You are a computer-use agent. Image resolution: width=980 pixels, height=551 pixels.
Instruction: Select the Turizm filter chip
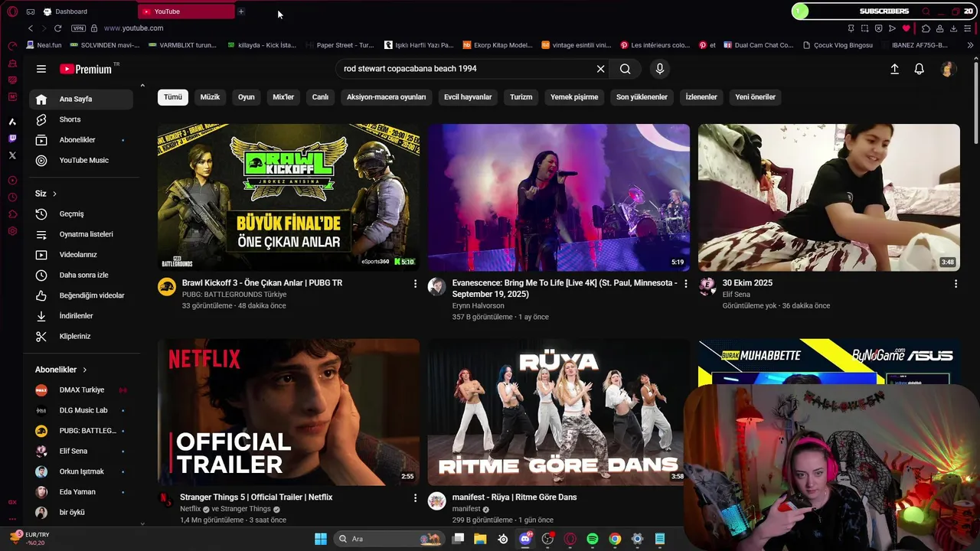521,97
